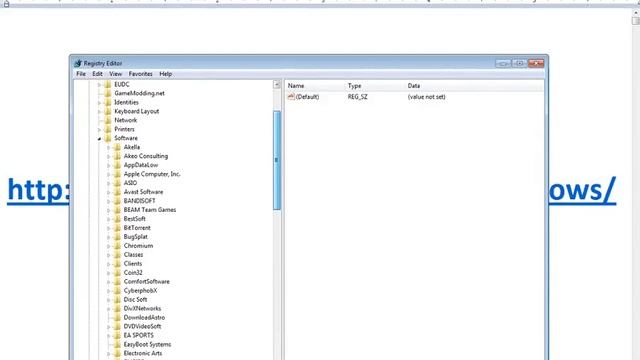Click the Printers folder icon
The width and height of the screenshot is (640, 360).
[x=108, y=129]
